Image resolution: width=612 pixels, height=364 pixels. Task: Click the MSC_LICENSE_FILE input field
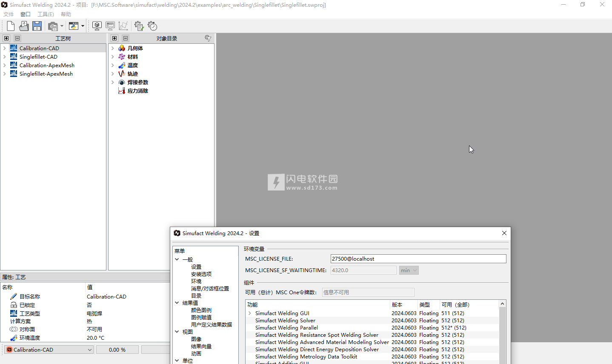418,259
